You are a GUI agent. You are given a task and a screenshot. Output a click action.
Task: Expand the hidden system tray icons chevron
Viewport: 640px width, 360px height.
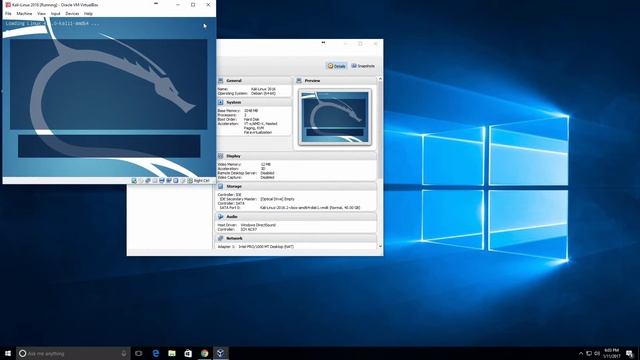[x=581, y=353]
